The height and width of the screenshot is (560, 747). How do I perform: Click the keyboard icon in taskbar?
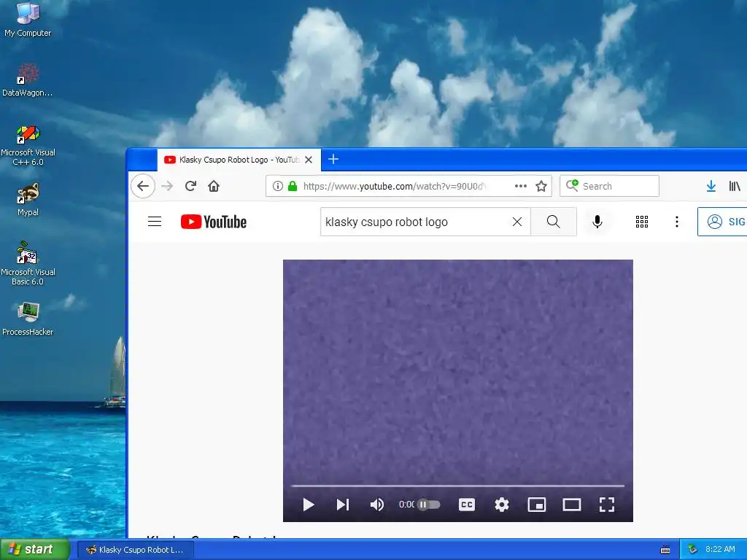point(665,550)
